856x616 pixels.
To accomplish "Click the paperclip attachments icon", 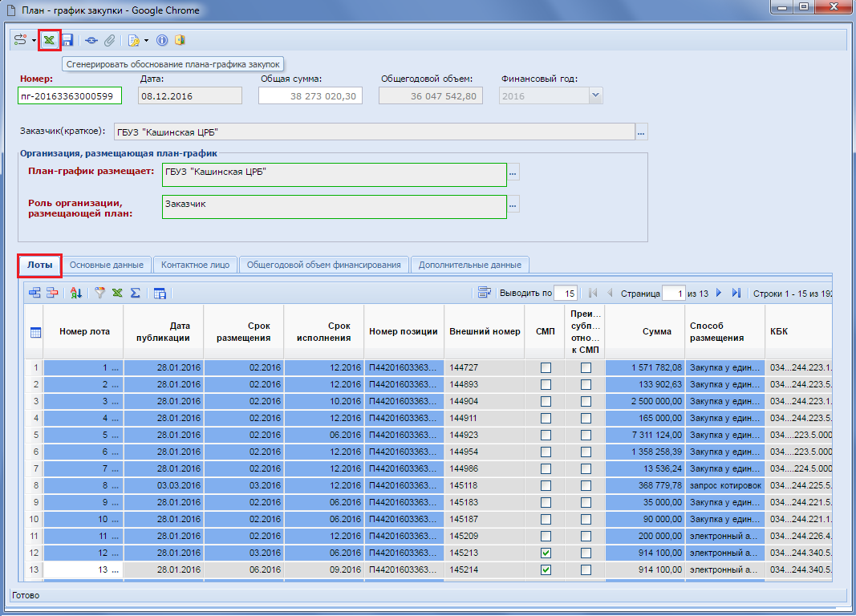I will [x=110, y=39].
